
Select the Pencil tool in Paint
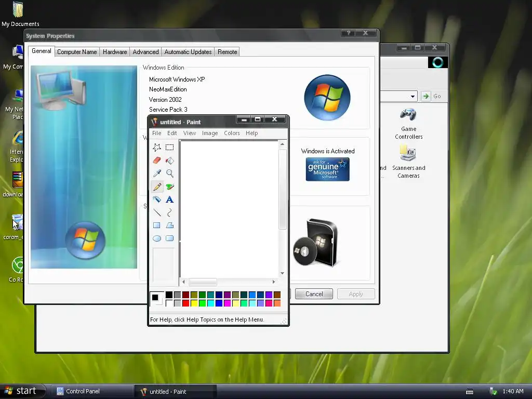(x=157, y=187)
